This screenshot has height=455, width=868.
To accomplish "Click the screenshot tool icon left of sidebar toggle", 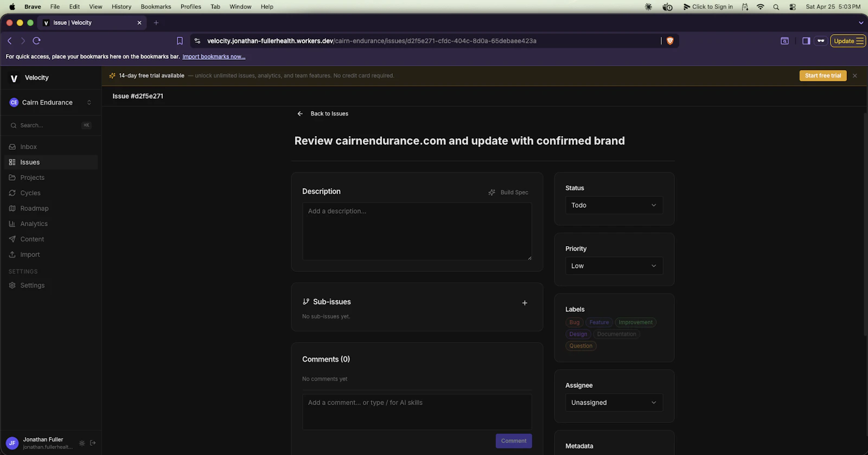I will 784,41.
